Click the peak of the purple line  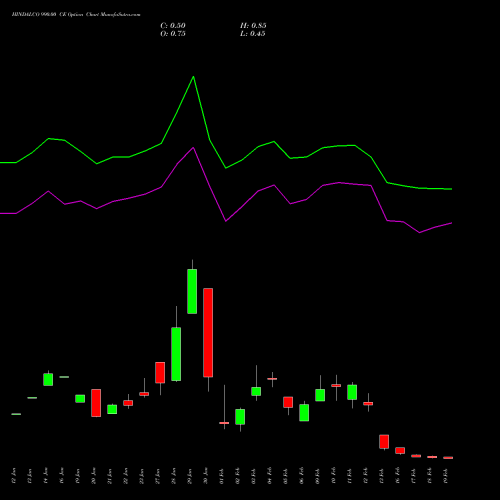coord(193,147)
